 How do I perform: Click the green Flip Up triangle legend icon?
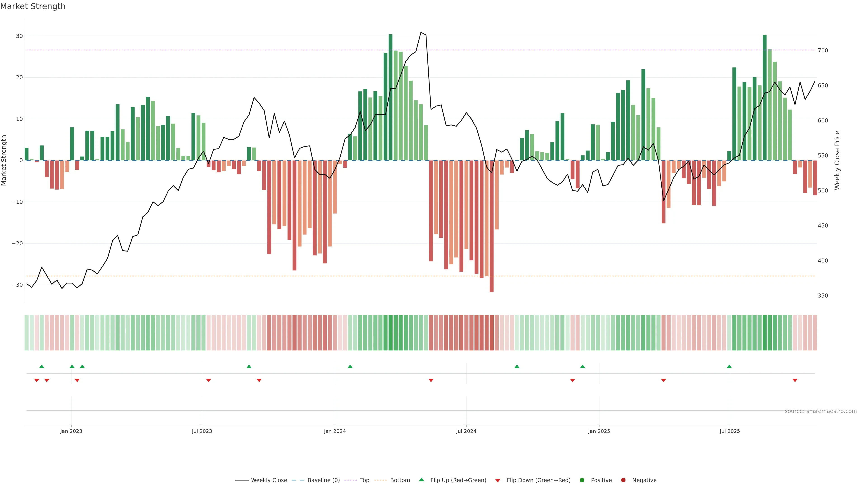pos(421,480)
